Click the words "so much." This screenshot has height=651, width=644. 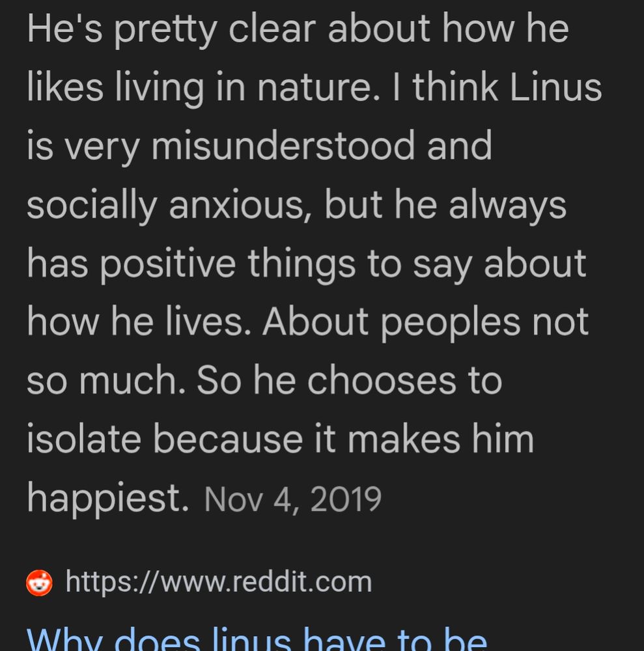tap(106, 381)
